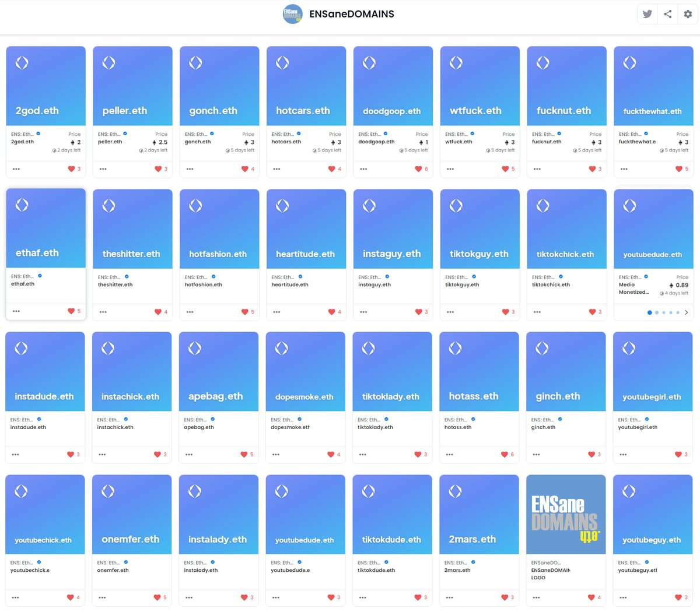The width and height of the screenshot is (700, 612).
Task: Click the ENSaneDOMAINS profile avatar
Action: pos(292,14)
